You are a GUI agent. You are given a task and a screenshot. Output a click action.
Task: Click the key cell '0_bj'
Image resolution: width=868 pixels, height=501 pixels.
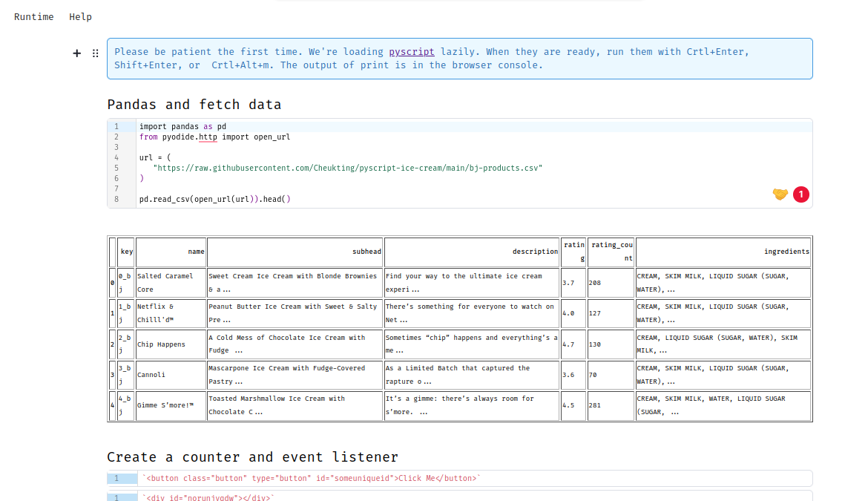[125, 283]
